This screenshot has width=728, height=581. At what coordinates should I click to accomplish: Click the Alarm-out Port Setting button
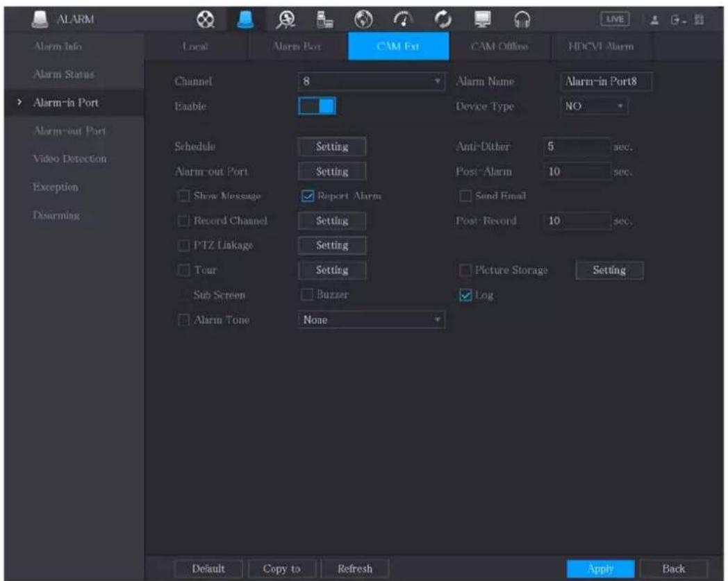pyautogui.click(x=331, y=171)
